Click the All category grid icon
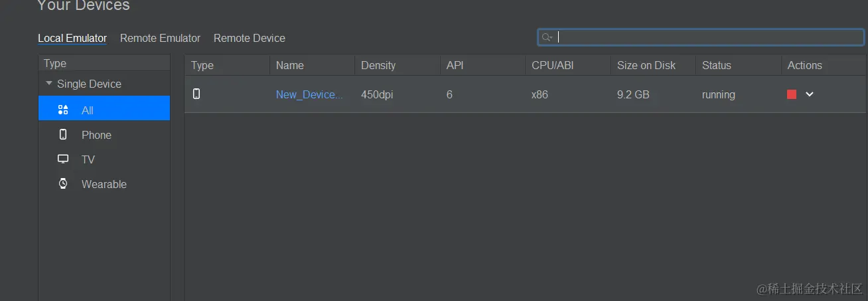The image size is (868, 301). tap(63, 110)
